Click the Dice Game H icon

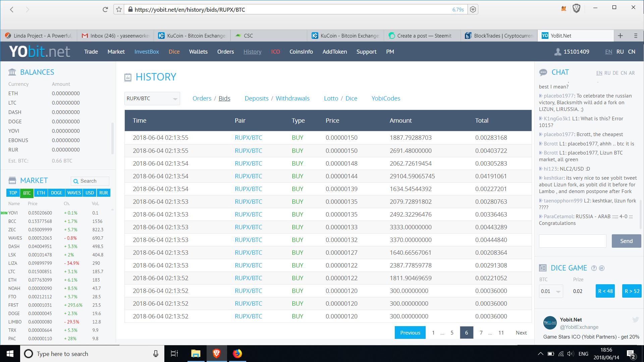(x=602, y=268)
